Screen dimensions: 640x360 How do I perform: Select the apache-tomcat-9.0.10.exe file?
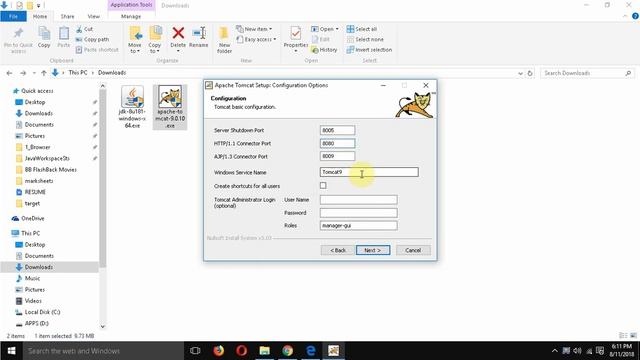[170, 107]
